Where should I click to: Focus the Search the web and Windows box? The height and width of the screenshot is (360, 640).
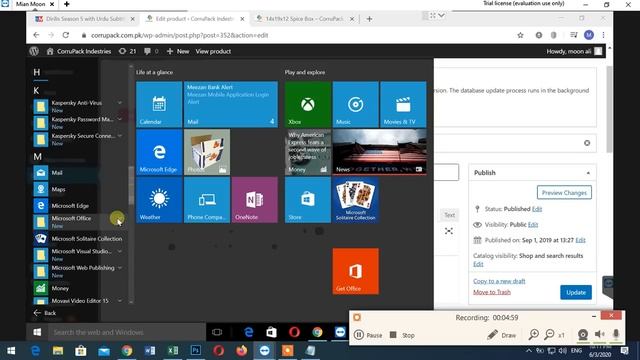(x=127, y=332)
